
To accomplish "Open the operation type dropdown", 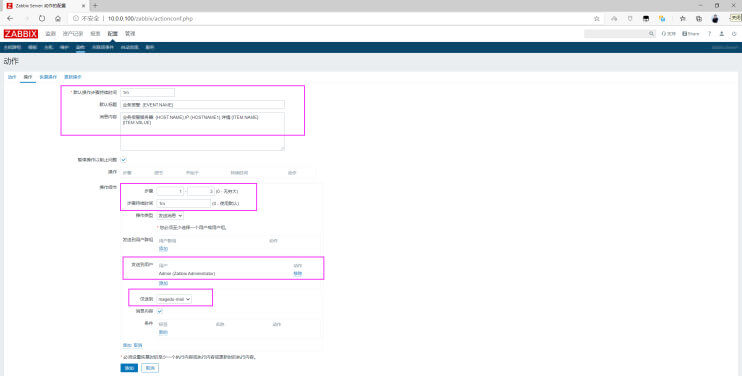I will pos(170,216).
